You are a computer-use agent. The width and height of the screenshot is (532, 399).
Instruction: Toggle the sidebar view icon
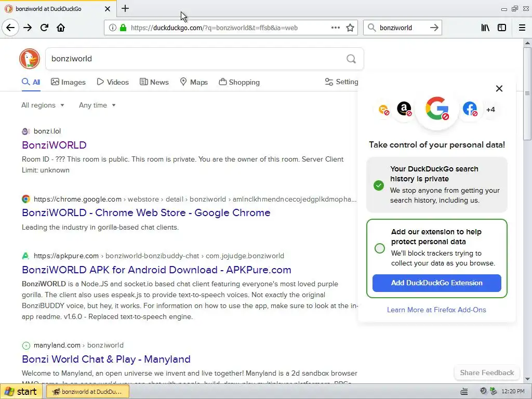pyautogui.click(x=502, y=28)
